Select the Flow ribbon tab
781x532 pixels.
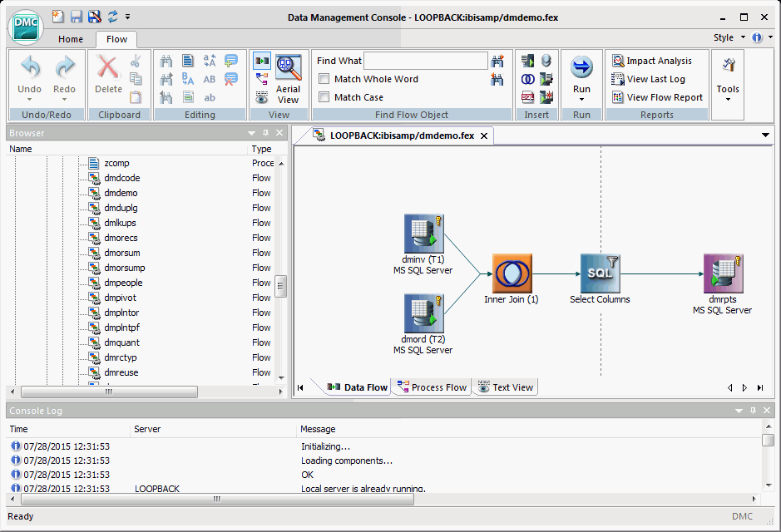116,39
